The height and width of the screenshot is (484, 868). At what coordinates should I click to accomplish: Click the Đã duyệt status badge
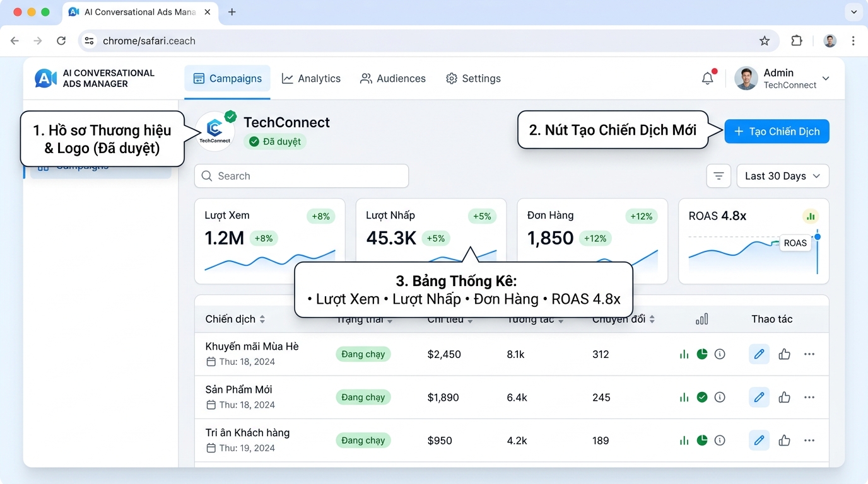[275, 142]
